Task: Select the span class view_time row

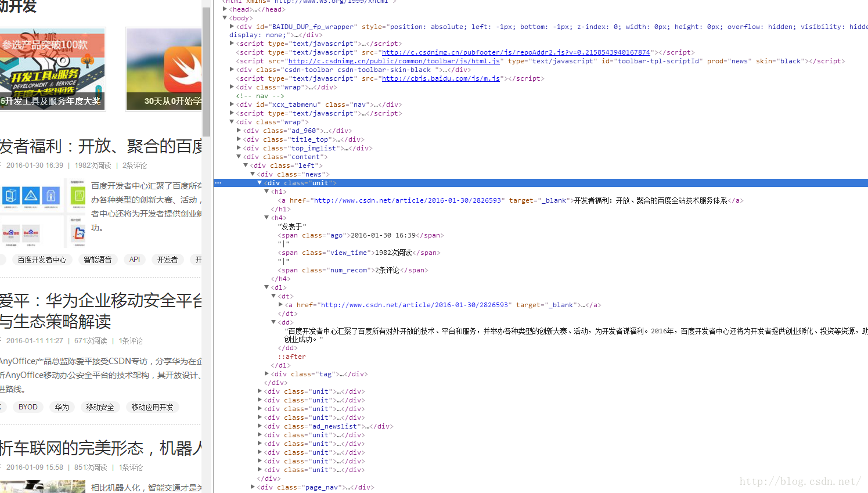Action: pos(359,253)
